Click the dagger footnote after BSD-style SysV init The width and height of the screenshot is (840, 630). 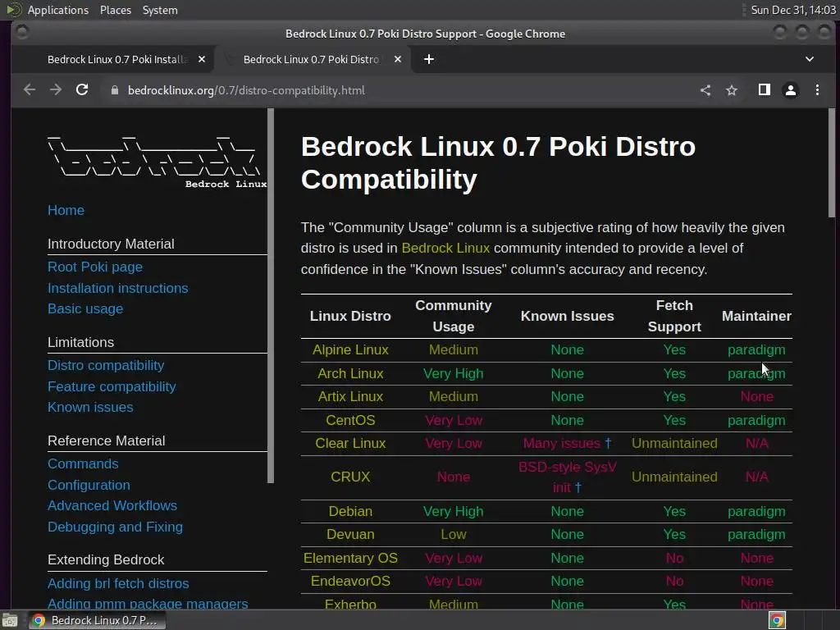[578, 487]
